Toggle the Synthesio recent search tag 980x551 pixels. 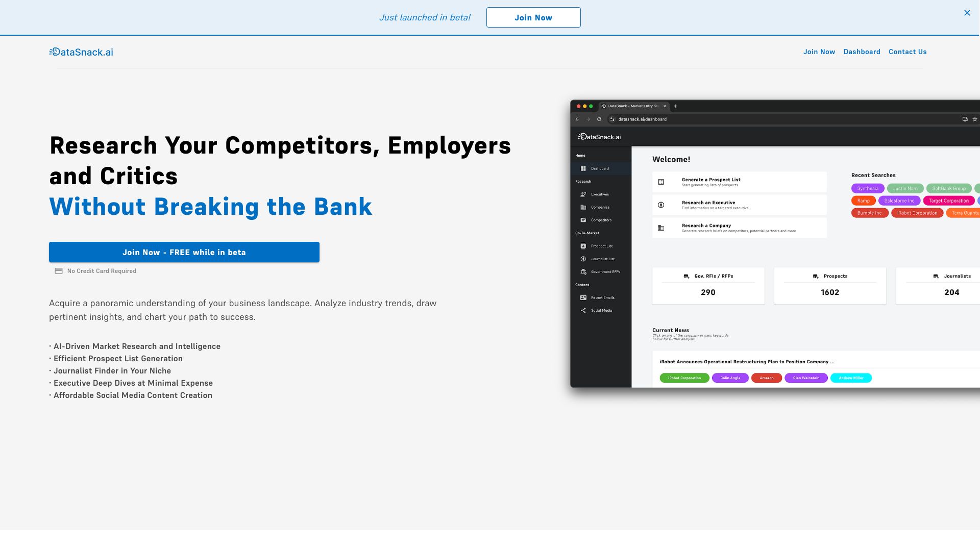point(868,188)
